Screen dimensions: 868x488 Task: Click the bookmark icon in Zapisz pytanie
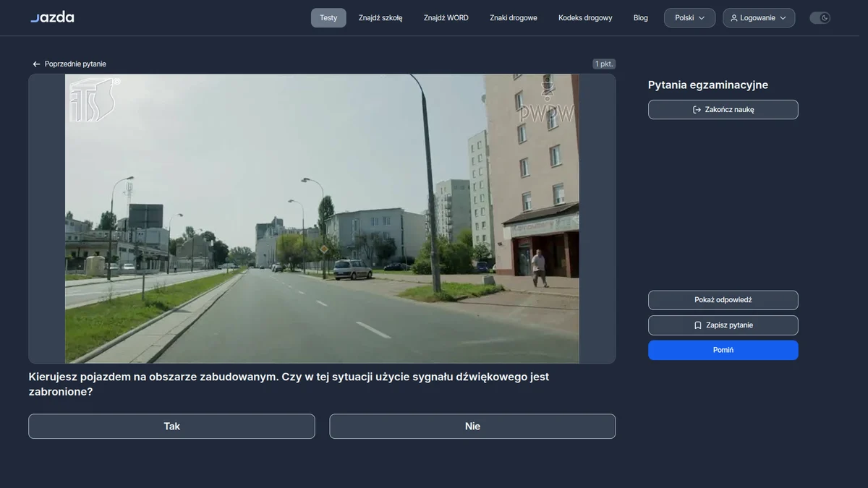pyautogui.click(x=698, y=325)
